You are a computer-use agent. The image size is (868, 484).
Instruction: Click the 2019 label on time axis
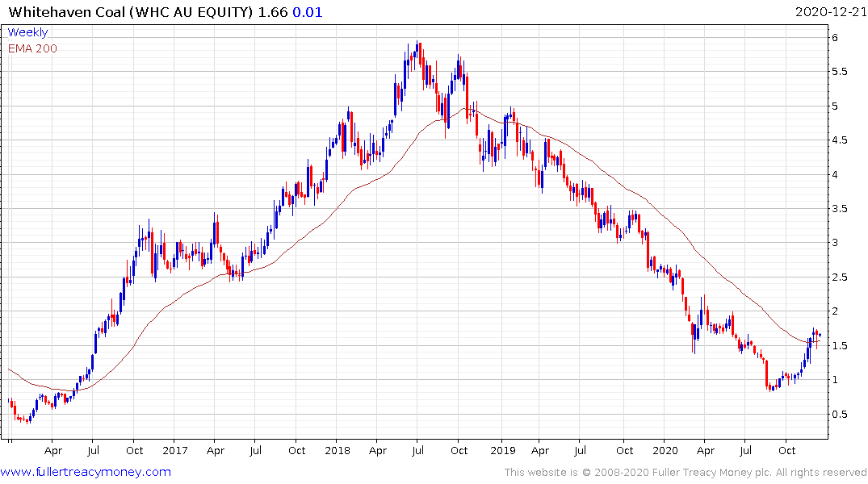point(503,450)
